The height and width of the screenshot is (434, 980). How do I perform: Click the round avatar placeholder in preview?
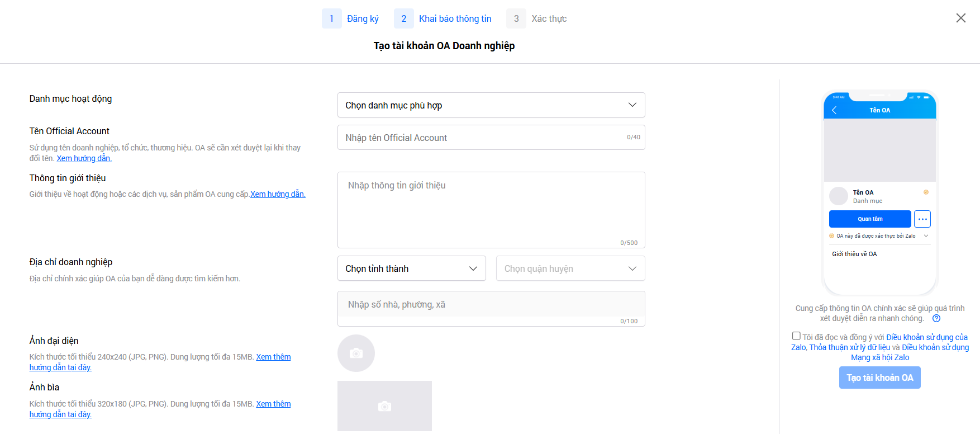pos(838,196)
